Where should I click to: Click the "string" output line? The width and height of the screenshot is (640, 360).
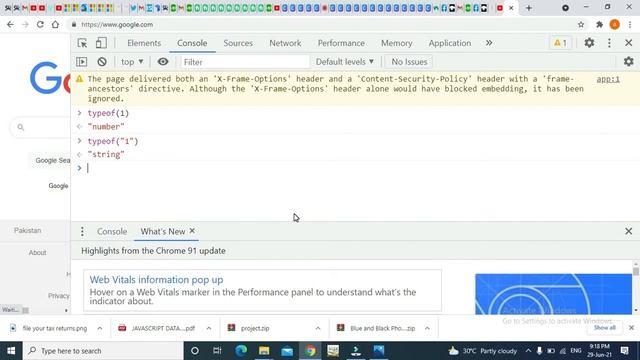106,154
